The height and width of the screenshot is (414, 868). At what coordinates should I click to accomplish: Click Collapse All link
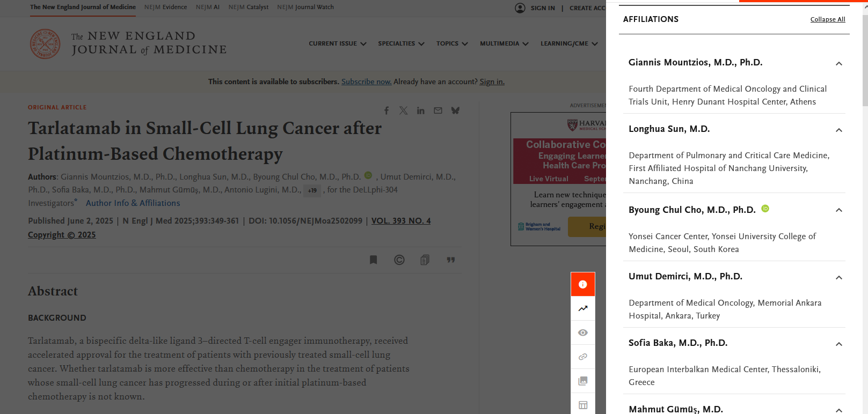coord(827,19)
